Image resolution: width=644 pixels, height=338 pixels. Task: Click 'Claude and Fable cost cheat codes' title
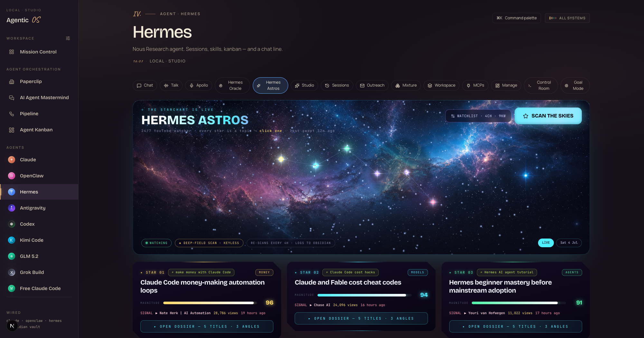tap(348, 282)
